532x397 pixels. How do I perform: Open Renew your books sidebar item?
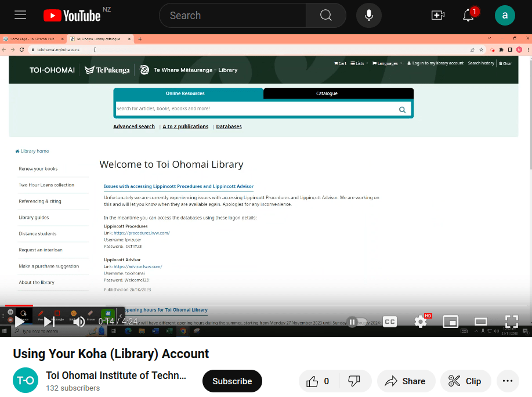point(38,169)
